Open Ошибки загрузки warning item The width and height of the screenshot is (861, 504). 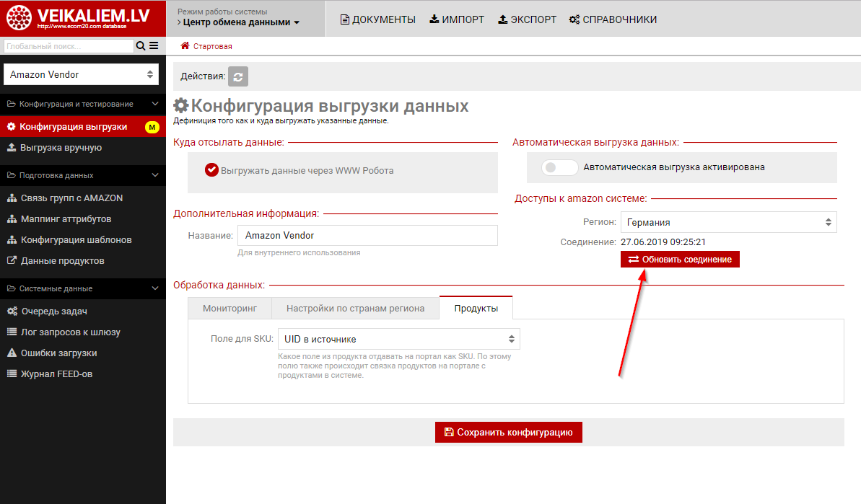[58, 353]
